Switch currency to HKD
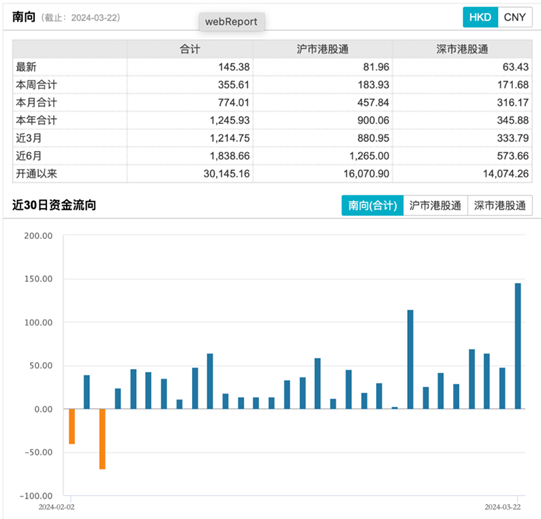541x519 pixels. tap(480, 17)
